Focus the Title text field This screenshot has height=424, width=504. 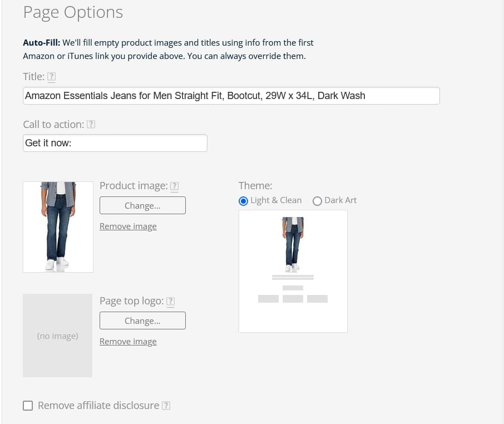pos(231,96)
